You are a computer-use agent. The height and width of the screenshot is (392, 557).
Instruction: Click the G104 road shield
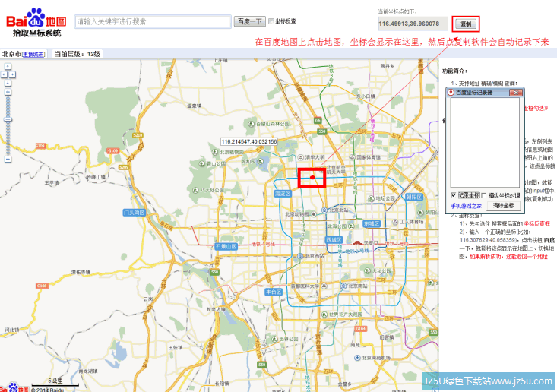[360, 329]
